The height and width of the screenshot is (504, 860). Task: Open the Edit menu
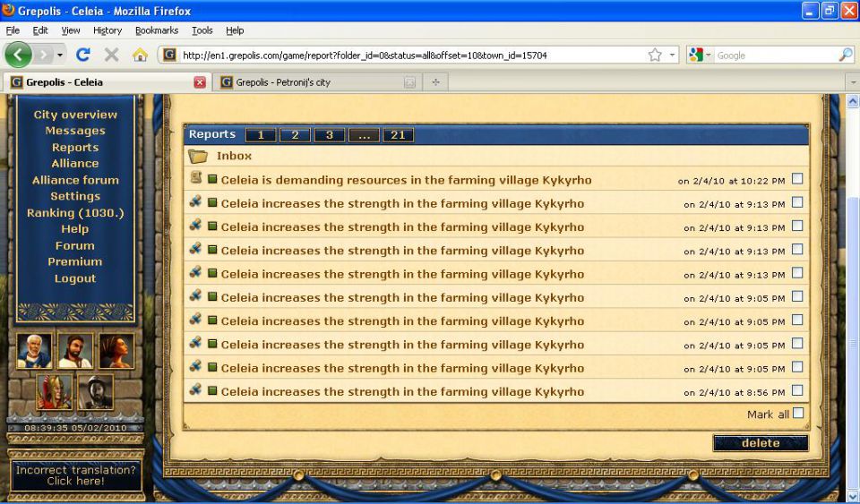pos(40,30)
